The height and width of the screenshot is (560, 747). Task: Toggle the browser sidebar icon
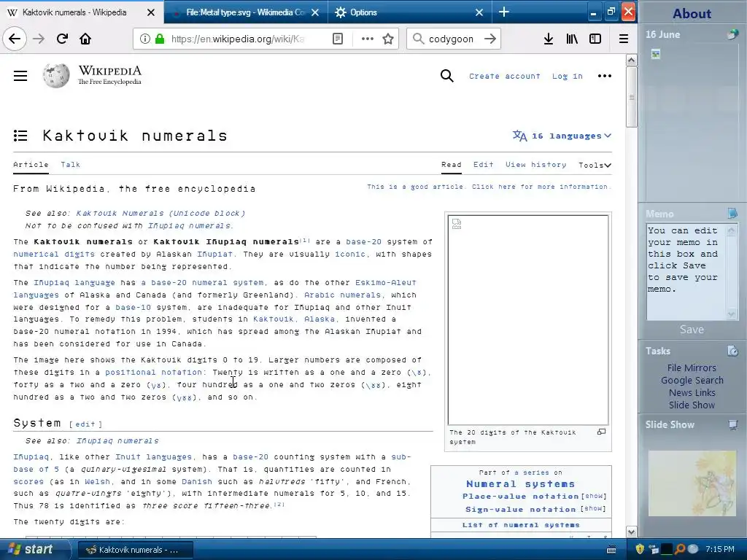click(595, 39)
